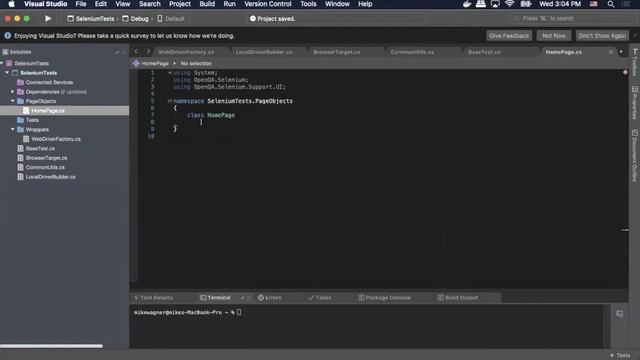Fold the namespace block
Image resolution: width=640 pixels, height=360 pixels.
170,101
